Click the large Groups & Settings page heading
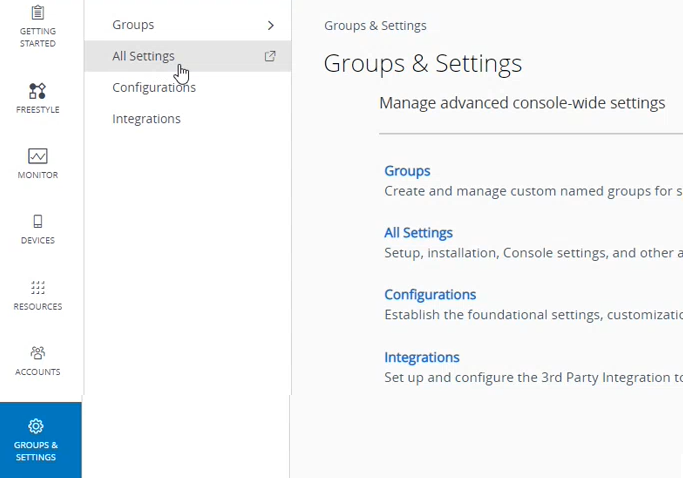 (x=422, y=64)
